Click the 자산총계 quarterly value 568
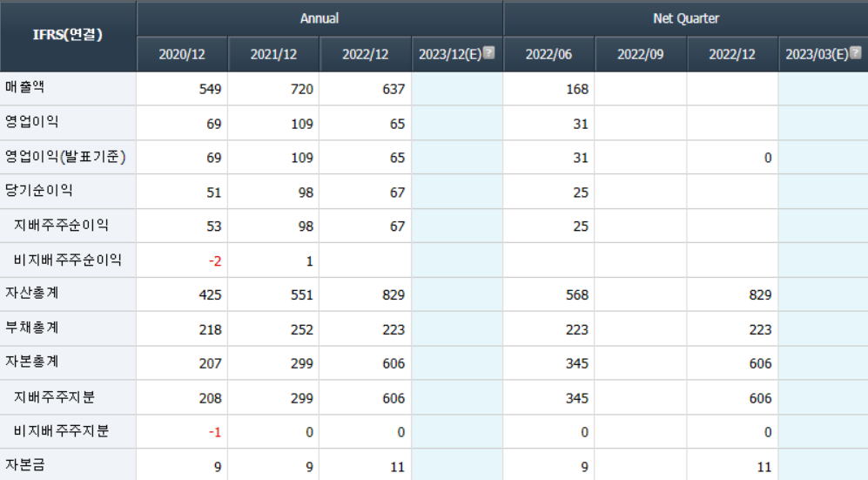The width and height of the screenshot is (868, 480). [577, 295]
